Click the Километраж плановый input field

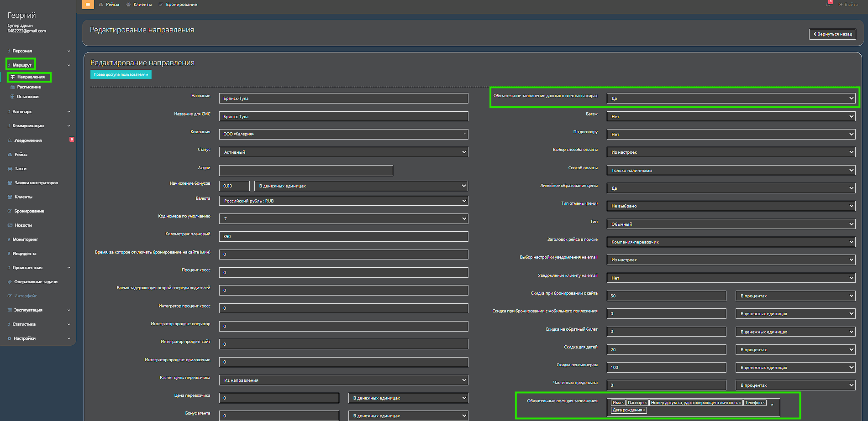343,237
